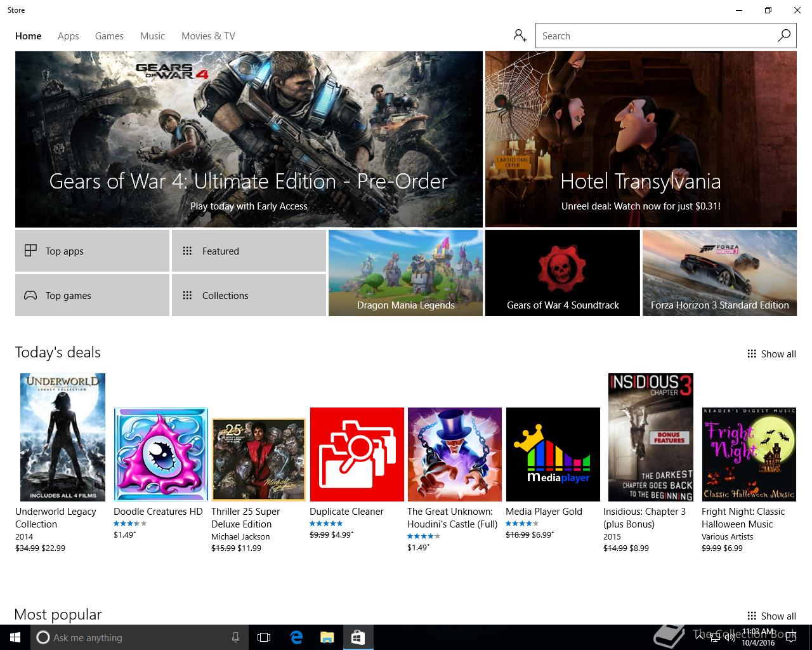Open the Doodle Creatures HD title
This screenshot has height=650, width=812.
coord(158,512)
